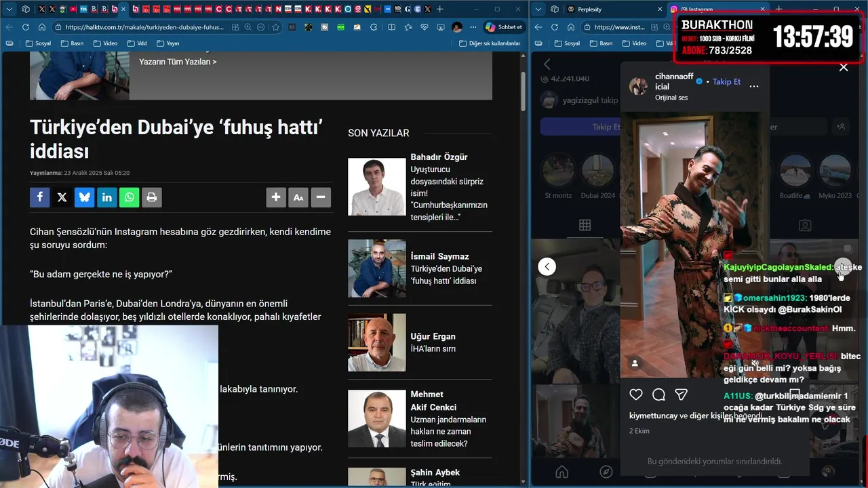This screenshot has height=488, width=868.
Task: Go back in the Instagram browser window
Action: (538, 27)
